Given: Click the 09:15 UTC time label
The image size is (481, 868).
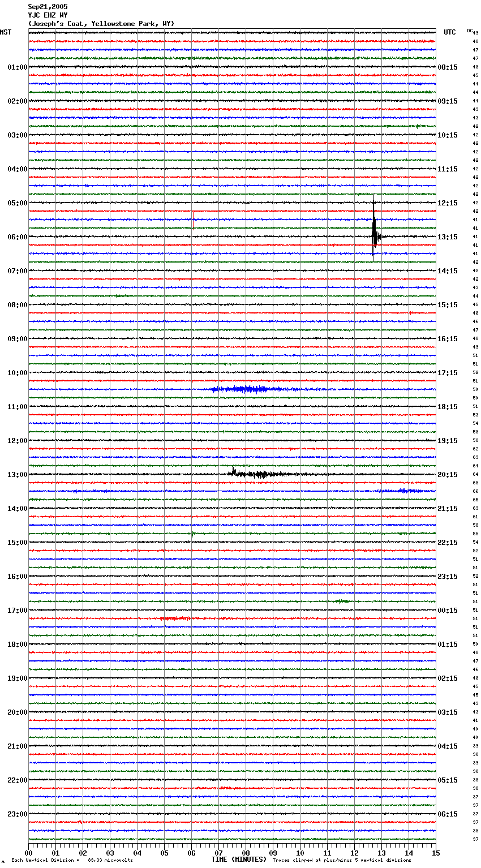Looking at the screenshot, I should coord(448,101).
